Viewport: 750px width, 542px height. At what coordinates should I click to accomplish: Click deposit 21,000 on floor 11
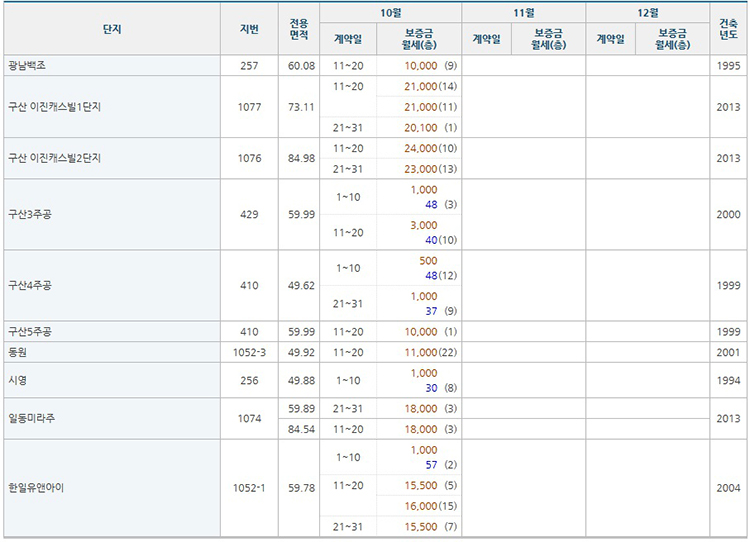click(x=421, y=107)
